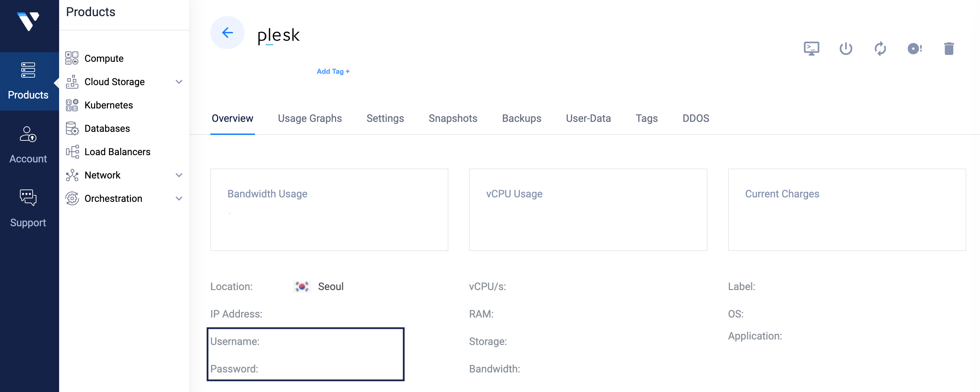Open the User-Data tab
The image size is (980, 392).
coord(588,118)
